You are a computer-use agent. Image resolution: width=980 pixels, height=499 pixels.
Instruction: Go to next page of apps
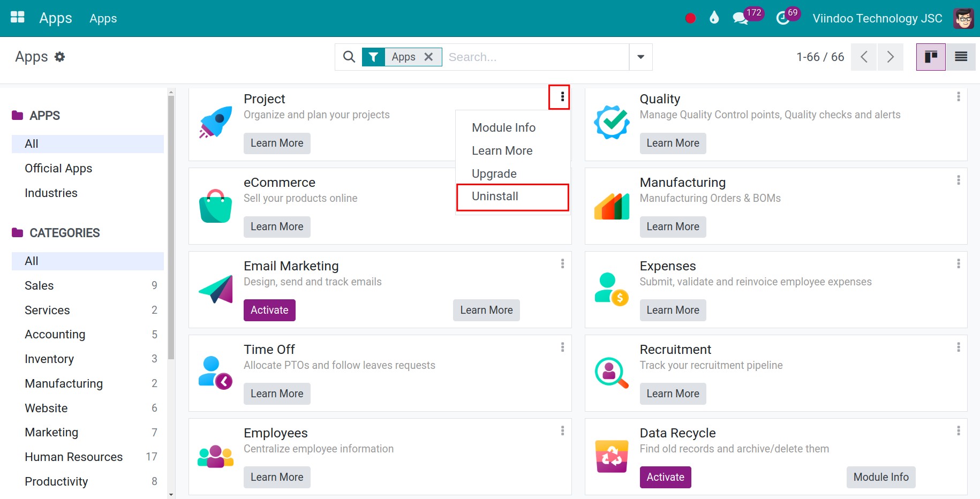point(890,57)
